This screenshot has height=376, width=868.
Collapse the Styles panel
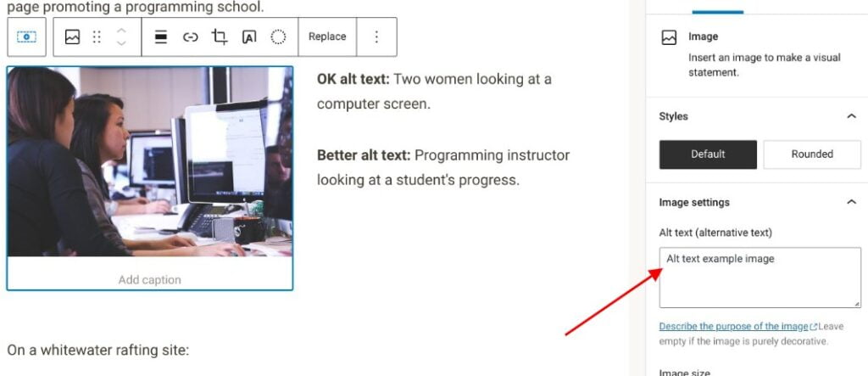click(x=851, y=116)
